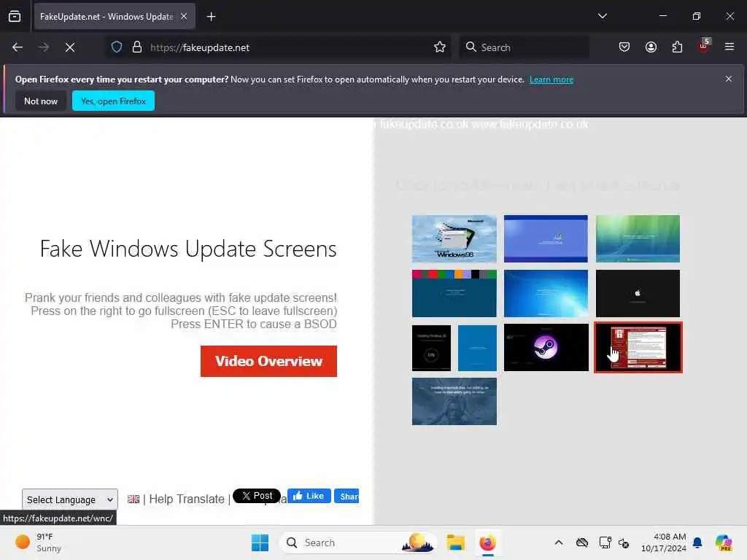This screenshot has height=560, width=747.
Task: Bookmark this page with the star
Action: click(440, 47)
